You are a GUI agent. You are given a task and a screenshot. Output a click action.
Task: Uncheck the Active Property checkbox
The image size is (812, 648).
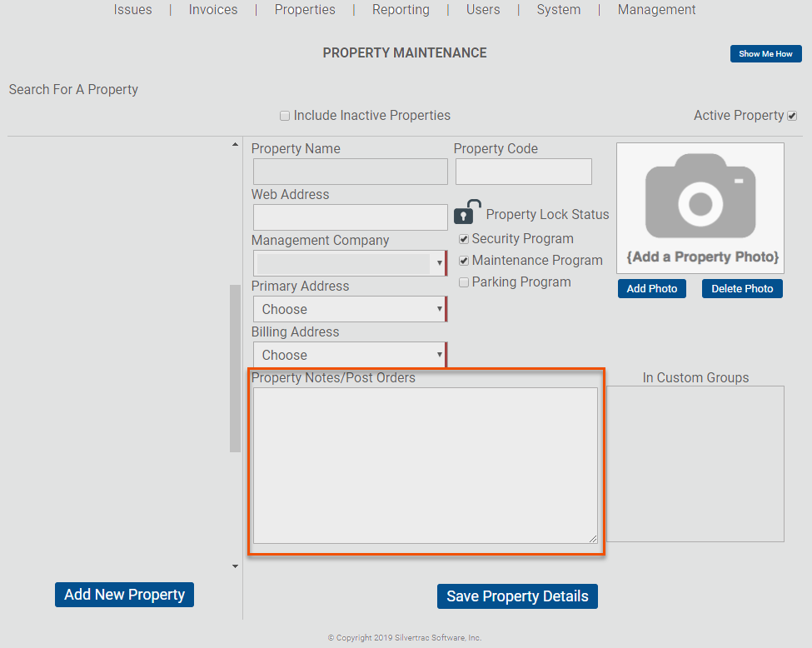[792, 116]
